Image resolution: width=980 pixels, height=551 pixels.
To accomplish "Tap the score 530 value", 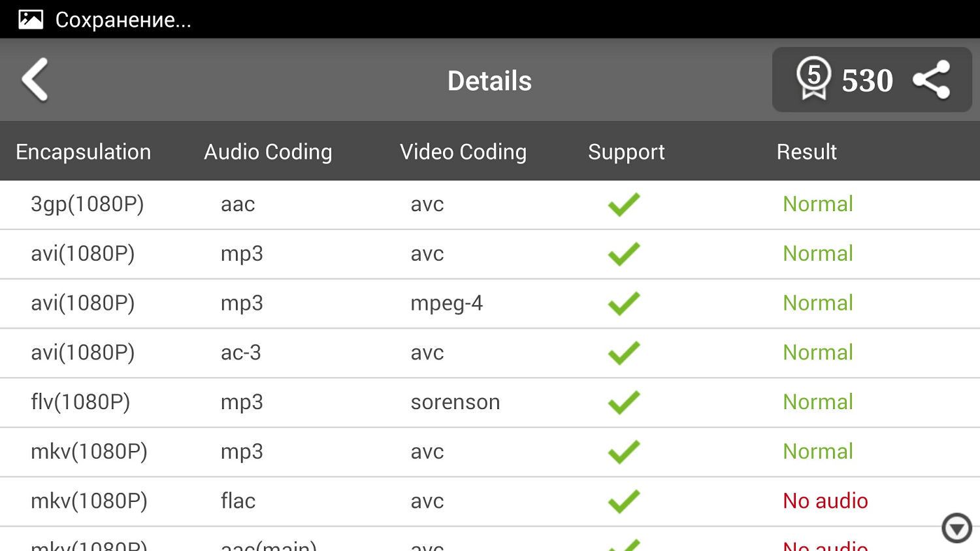I will click(x=867, y=81).
